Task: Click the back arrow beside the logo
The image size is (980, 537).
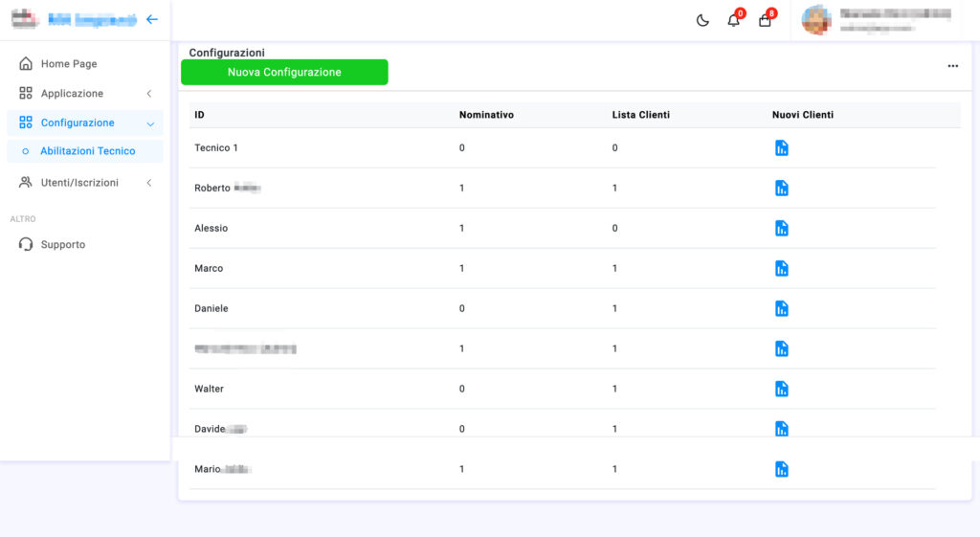Action: pos(151,19)
